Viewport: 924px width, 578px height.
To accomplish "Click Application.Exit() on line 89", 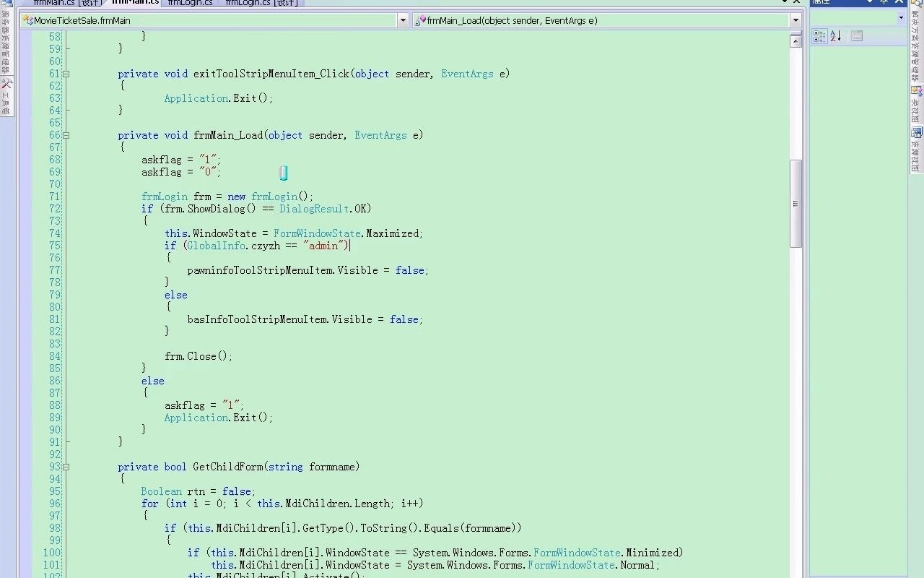I will [219, 418].
